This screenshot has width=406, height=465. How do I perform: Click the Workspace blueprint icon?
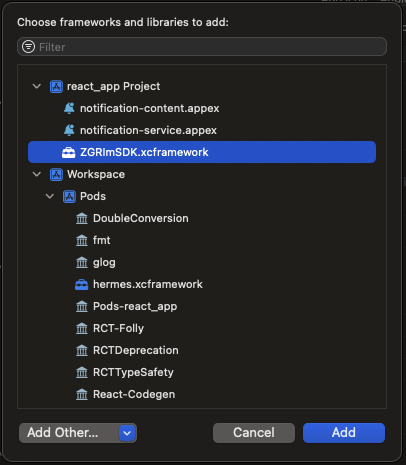coord(56,175)
